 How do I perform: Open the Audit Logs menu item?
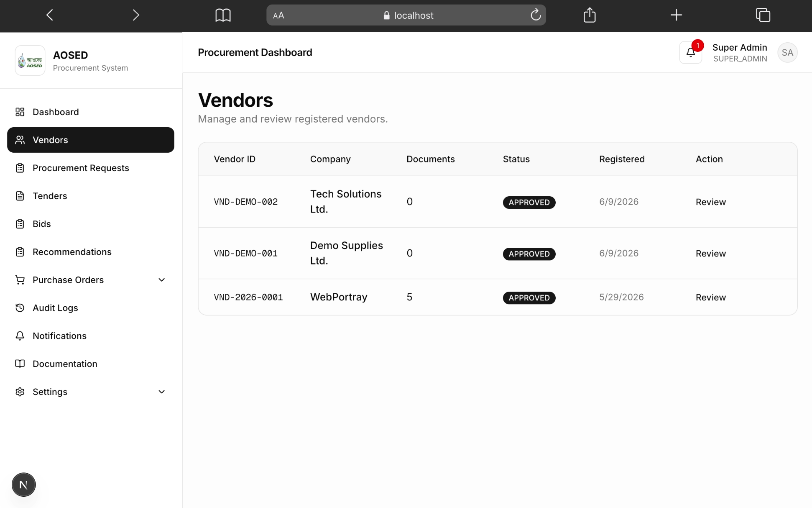pos(91,308)
